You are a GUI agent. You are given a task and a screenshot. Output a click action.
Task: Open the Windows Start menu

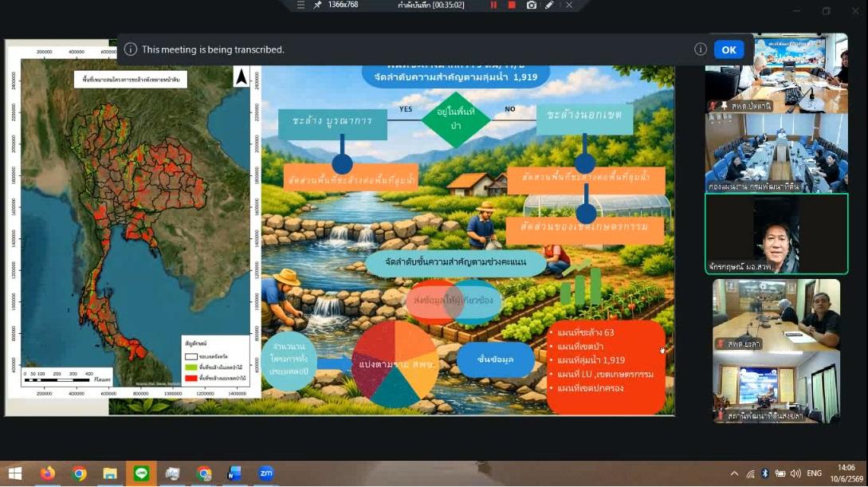pyautogui.click(x=15, y=473)
